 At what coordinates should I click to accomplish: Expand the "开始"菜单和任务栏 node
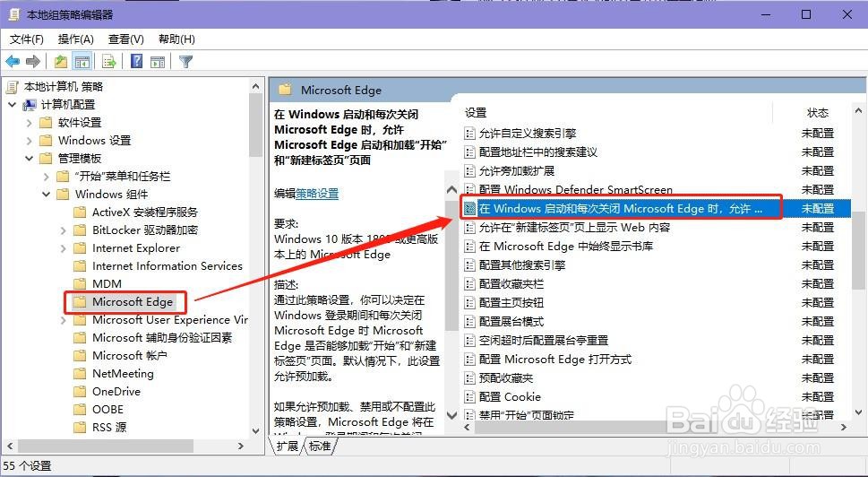coord(47,177)
